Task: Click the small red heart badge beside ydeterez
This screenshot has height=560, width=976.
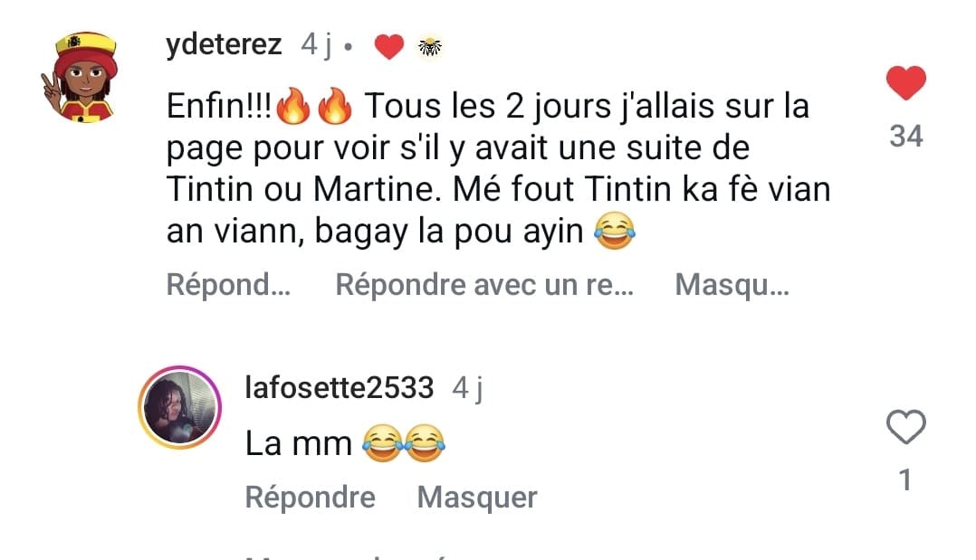Action: [x=389, y=47]
